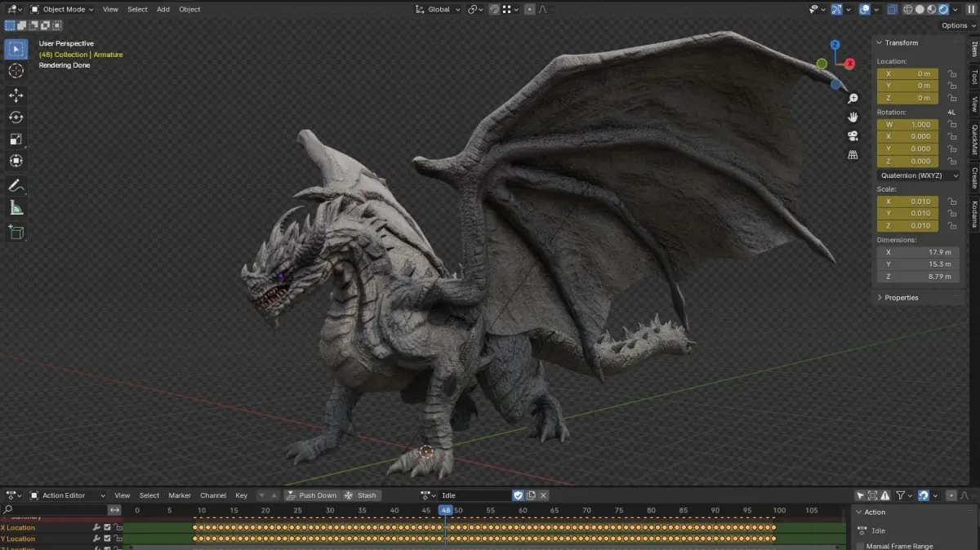980x550 pixels.
Task: Stash the current action
Action: [x=361, y=495]
